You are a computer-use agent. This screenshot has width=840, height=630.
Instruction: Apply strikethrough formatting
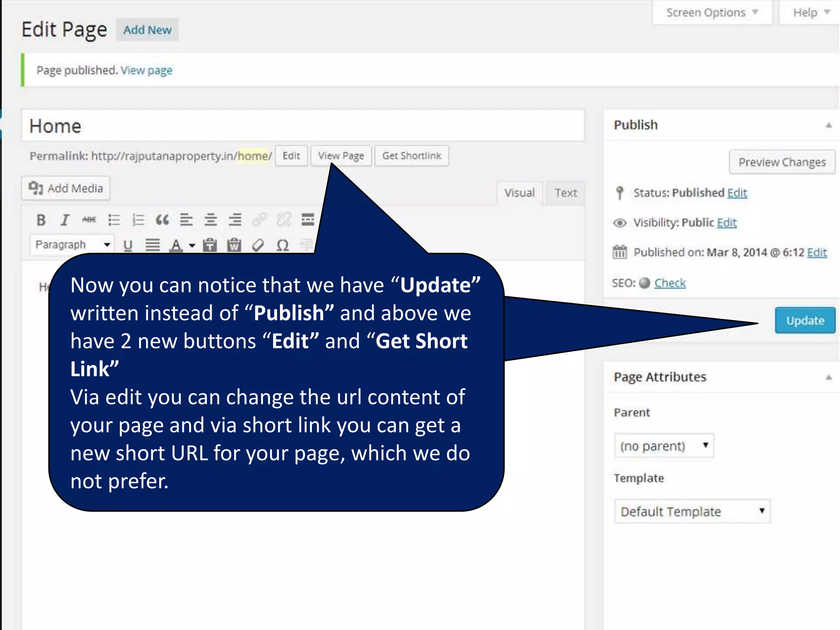pyautogui.click(x=89, y=220)
